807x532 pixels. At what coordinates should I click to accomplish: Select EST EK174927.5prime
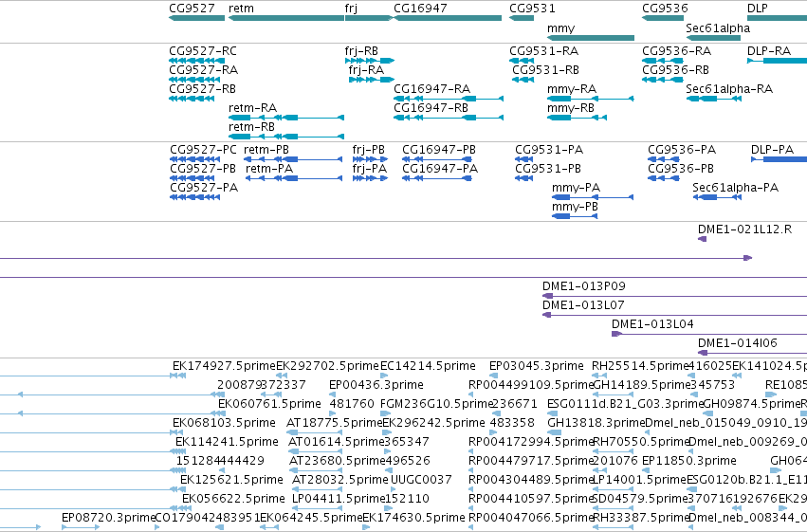pos(225,366)
